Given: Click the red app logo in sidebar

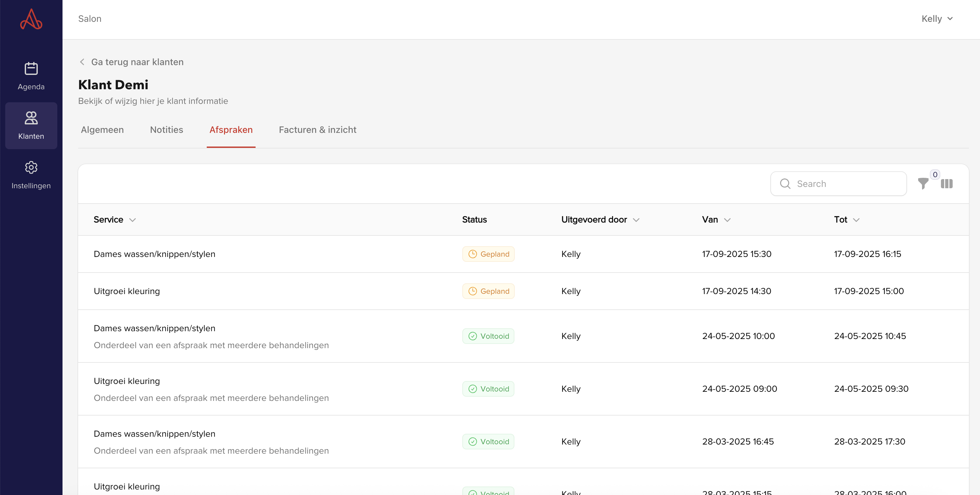Looking at the screenshot, I should click(31, 19).
